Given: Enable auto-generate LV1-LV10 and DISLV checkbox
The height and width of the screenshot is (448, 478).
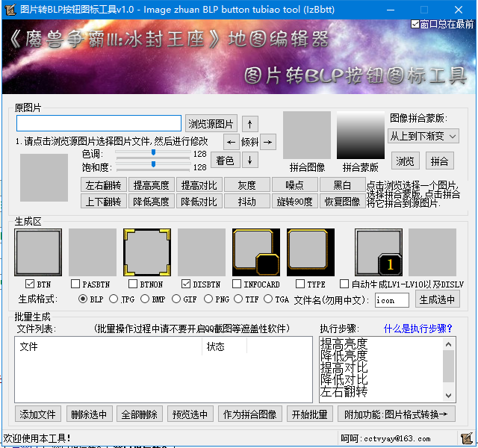Looking at the screenshot, I should pos(344,284).
